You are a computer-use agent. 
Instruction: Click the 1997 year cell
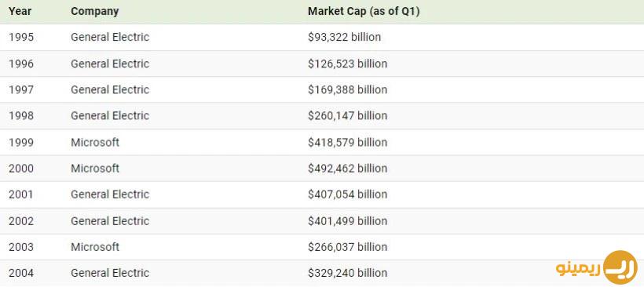click(21, 90)
